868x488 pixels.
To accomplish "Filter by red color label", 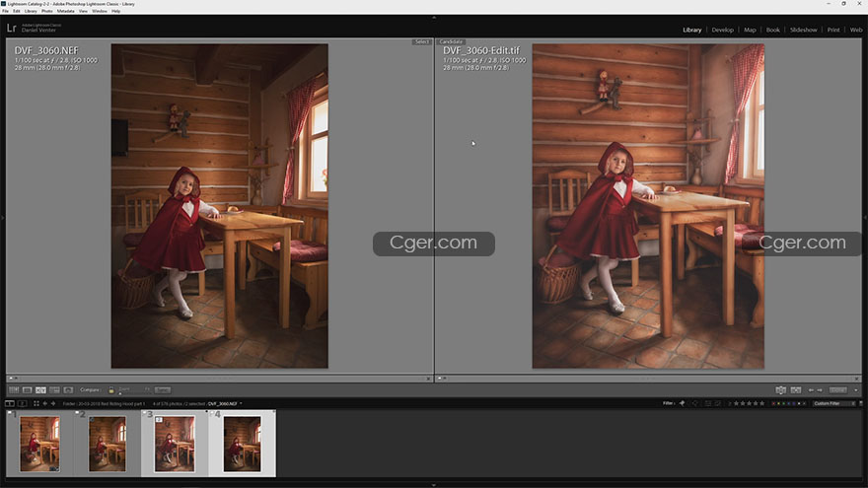I will pyautogui.click(x=773, y=403).
